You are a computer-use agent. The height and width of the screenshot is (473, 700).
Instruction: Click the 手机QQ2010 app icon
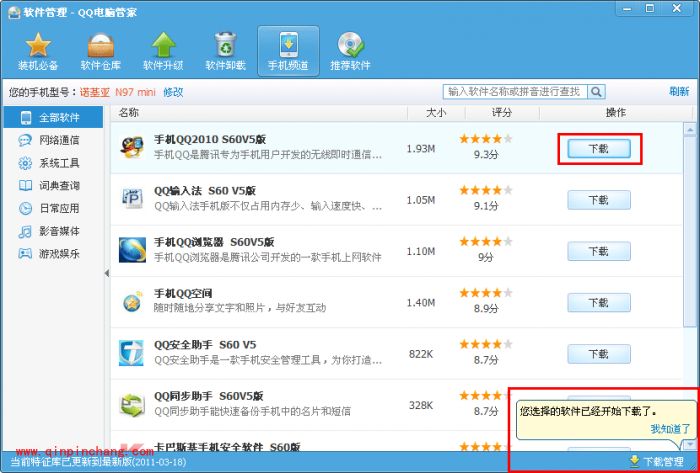click(133, 148)
